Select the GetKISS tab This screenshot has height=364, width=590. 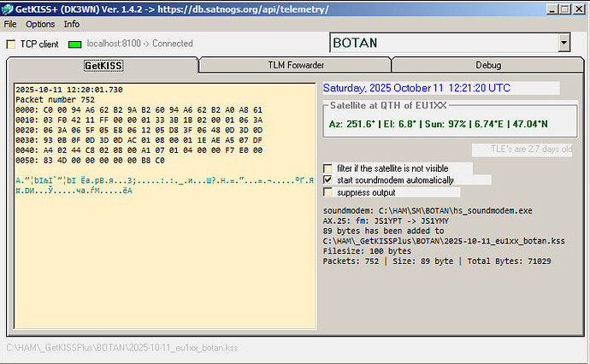(103, 65)
